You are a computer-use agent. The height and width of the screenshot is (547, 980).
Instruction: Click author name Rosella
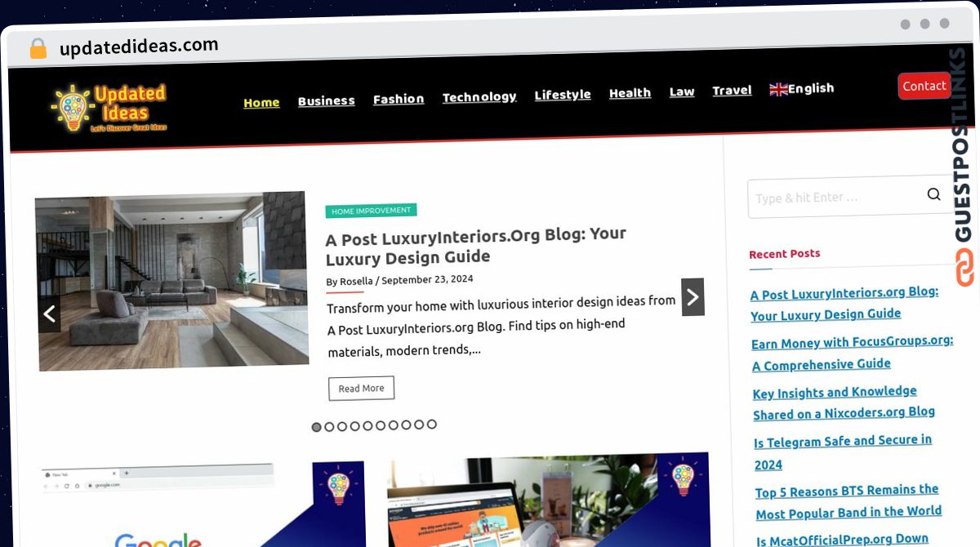[356, 282]
